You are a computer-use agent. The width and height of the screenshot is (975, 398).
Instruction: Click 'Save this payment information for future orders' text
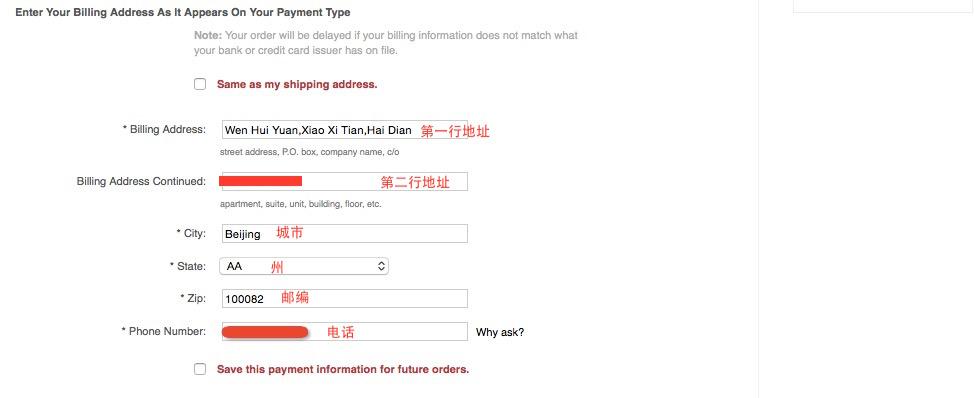[x=343, y=369]
